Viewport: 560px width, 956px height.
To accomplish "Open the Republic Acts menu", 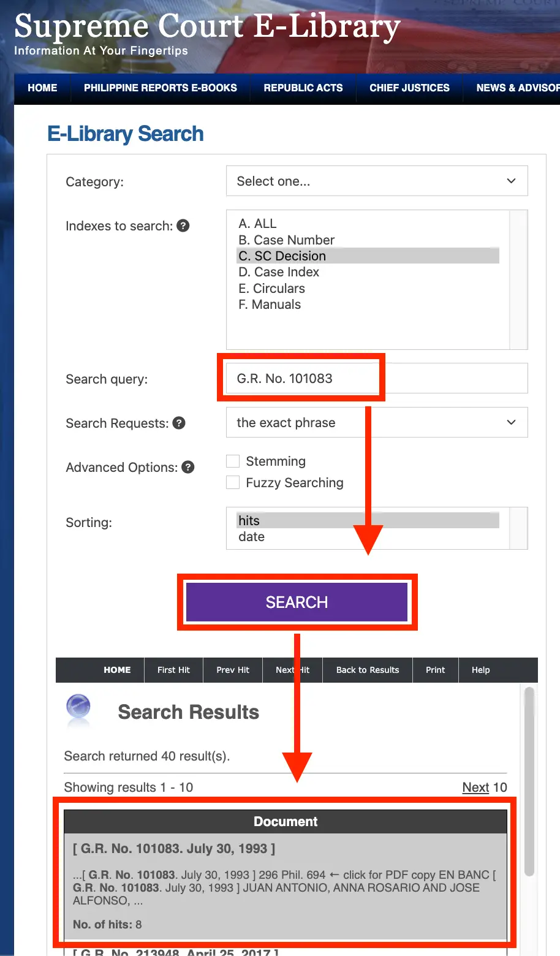I will pos(303,88).
